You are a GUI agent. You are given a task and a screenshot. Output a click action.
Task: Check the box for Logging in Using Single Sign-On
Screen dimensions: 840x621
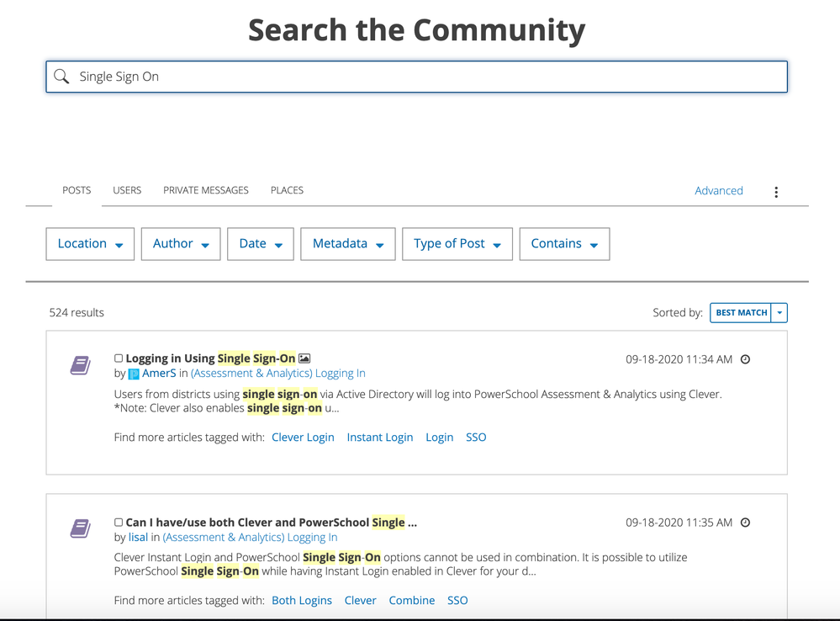pyautogui.click(x=119, y=358)
